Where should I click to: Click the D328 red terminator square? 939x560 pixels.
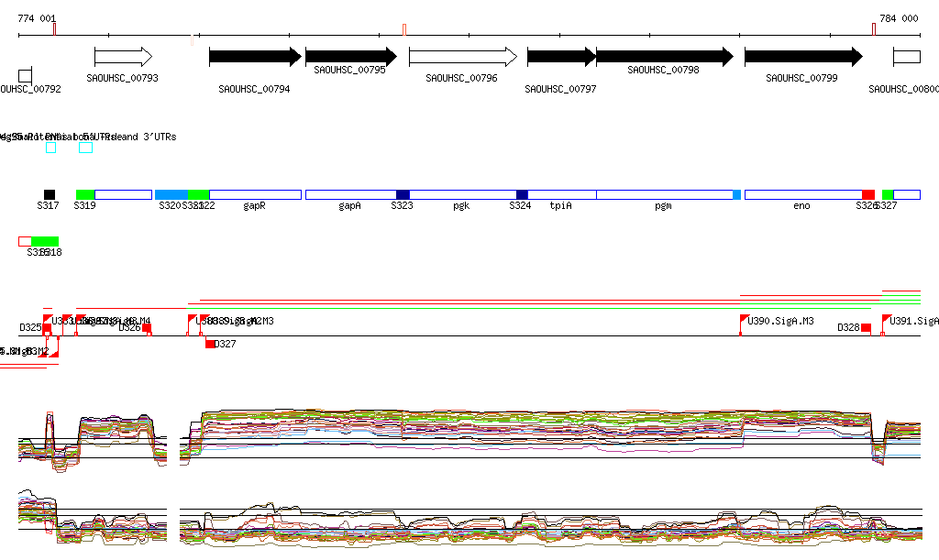[x=866, y=328]
